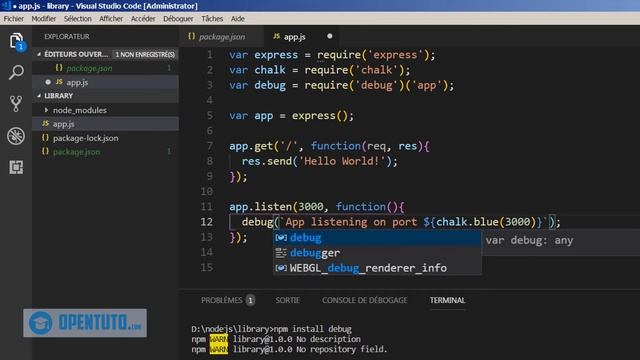This screenshot has width=640, height=360.
Task: Click the problems count badge 1
Action: 250,300
